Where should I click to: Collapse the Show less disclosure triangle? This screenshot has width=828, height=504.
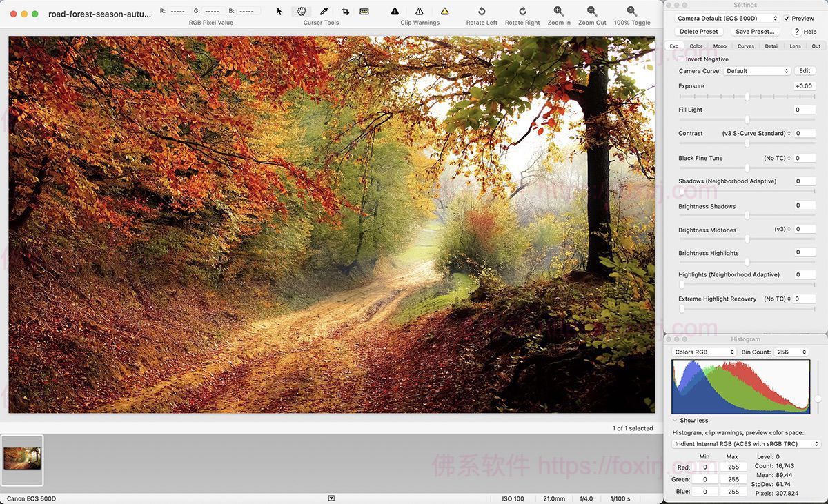675,420
